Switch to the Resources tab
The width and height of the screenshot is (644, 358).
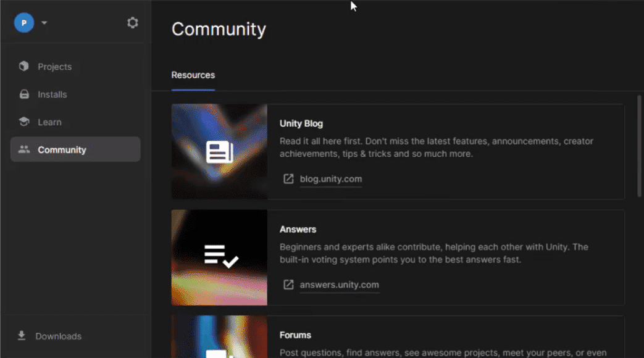(193, 75)
